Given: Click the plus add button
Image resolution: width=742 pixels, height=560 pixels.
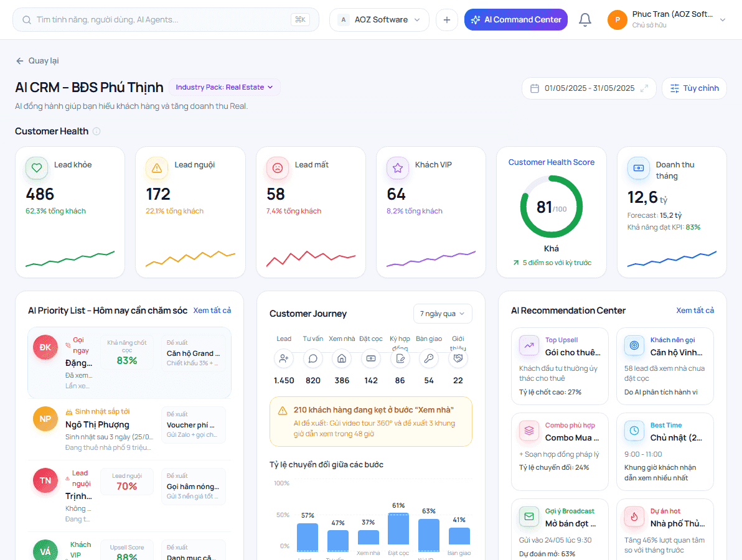Looking at the screenshot, I should pos(447,20).
